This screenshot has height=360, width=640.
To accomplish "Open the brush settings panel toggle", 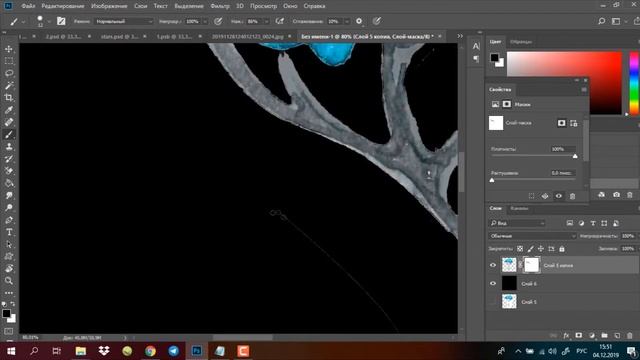I will coord(61,21).
